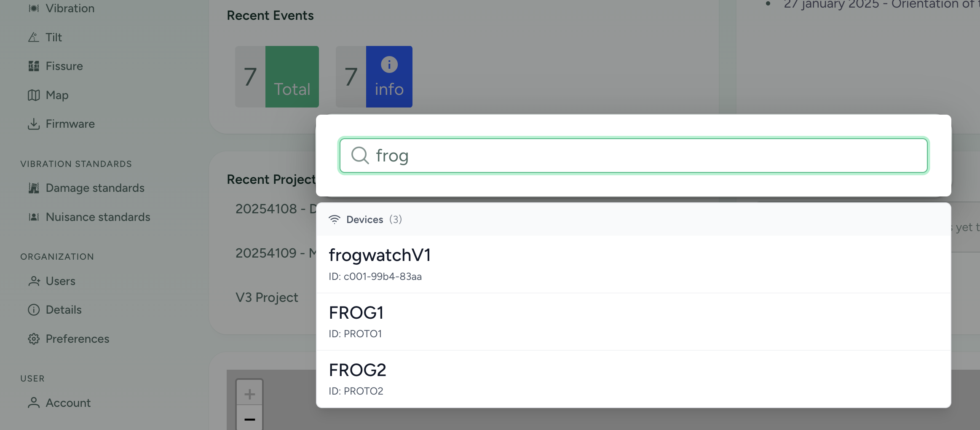The width and height of the screenshot is (980, 430).
Task: Open the Fissure section icon
Action: click(x=34, y=66)
